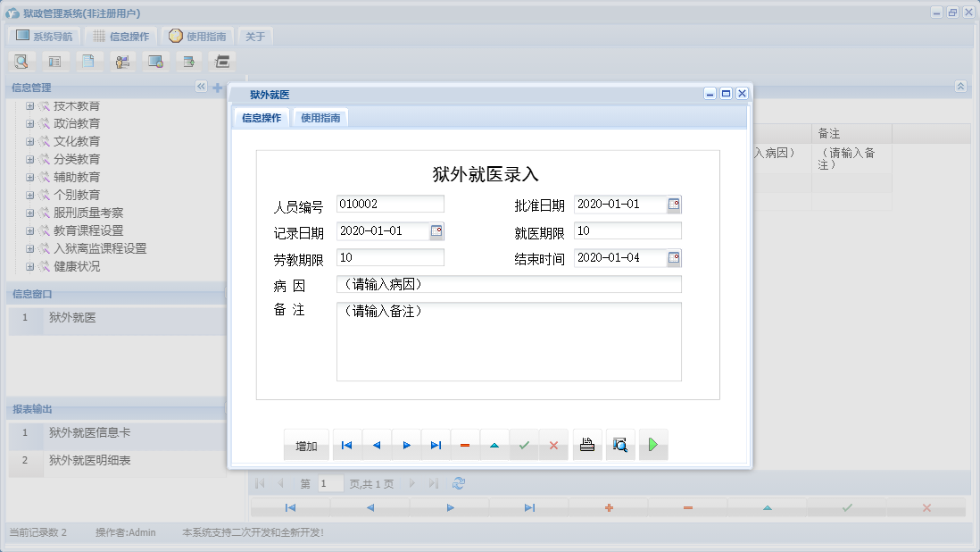The width and height of the screenshot is (980, 552).
Task: Open the print icon in the 狱外就医 dialog
Action: tap(586, 444)
